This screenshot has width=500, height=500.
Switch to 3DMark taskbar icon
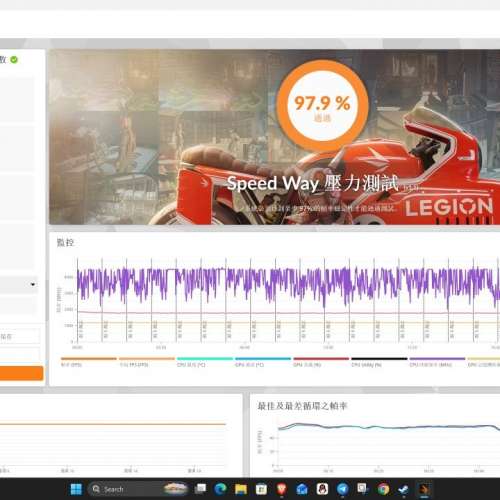[424, 489]
